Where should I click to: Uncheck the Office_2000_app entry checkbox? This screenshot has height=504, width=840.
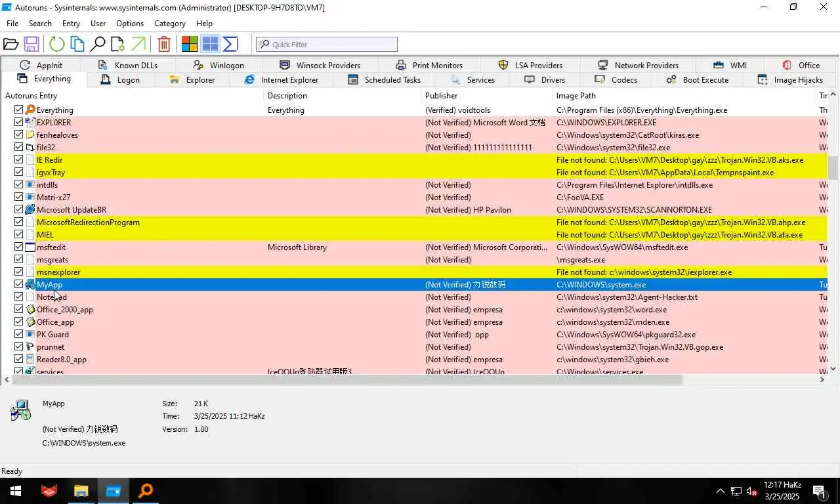point(18,310)
